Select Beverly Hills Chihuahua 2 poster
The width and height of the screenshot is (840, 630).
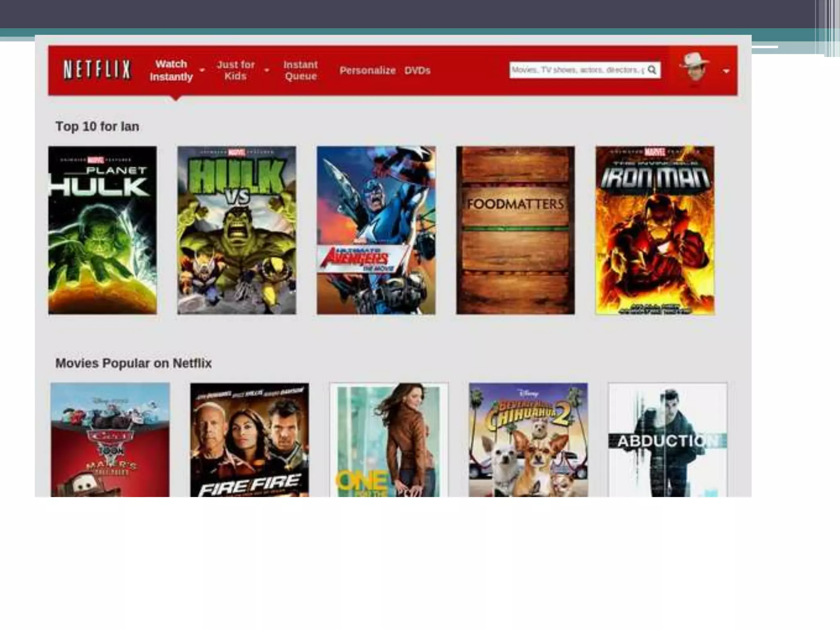(x=528, y=440)
